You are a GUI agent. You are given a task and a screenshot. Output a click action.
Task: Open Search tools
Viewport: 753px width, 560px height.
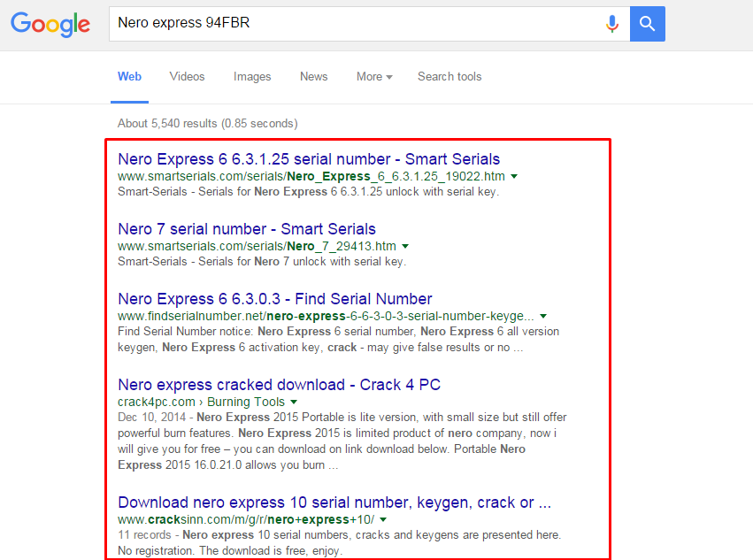click(x=449, y=76)
